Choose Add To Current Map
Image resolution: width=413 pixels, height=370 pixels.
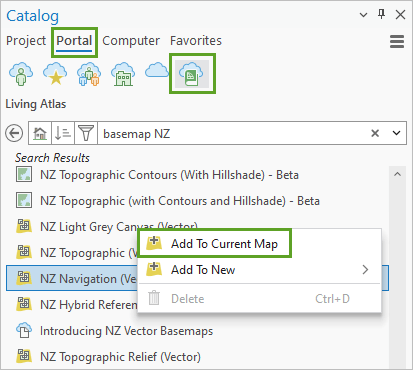(215, 244)
